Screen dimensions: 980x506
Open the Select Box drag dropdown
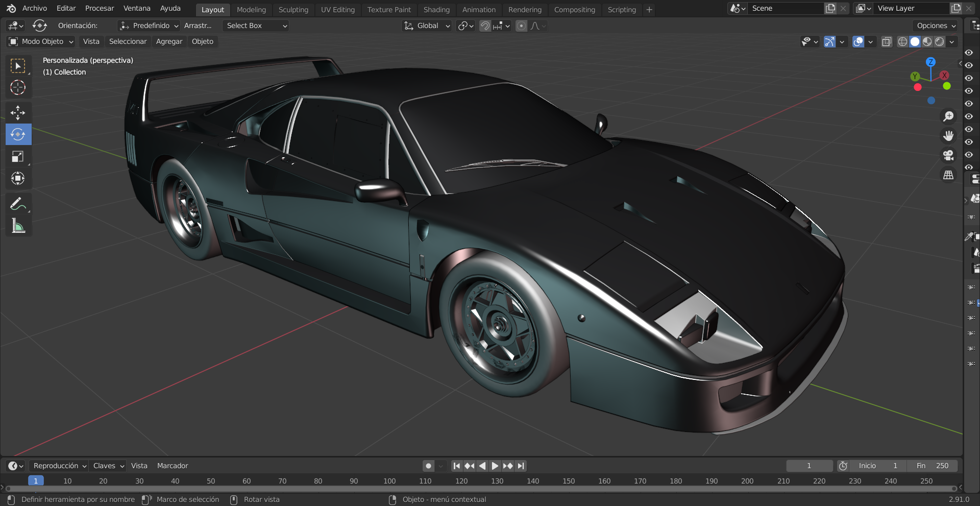point(256,26)
